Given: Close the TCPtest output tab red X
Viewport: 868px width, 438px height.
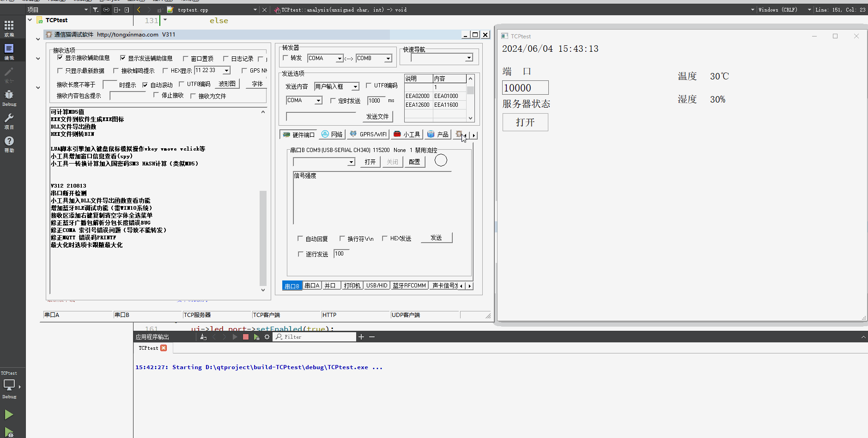Looking at the screenshot, I should point(164,348).
